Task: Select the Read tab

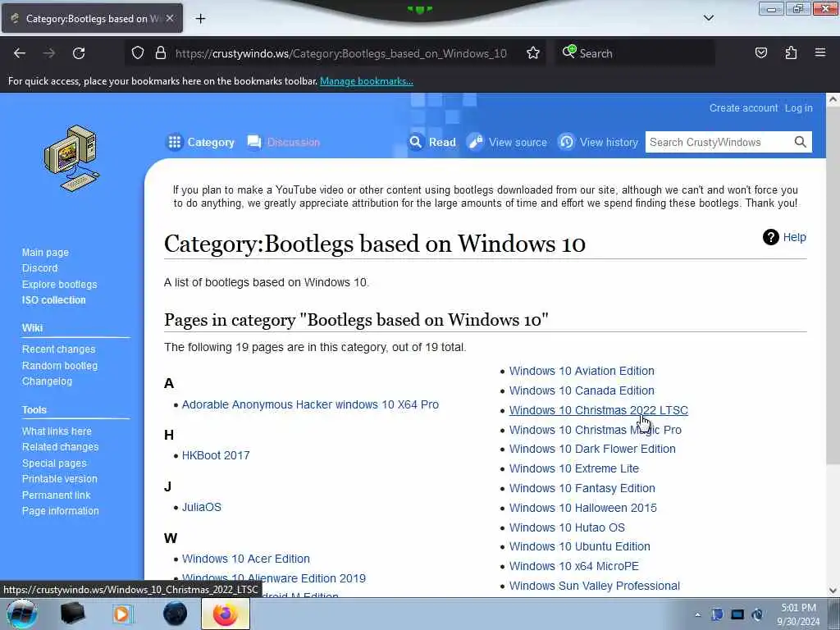Action: pos(431,142)
